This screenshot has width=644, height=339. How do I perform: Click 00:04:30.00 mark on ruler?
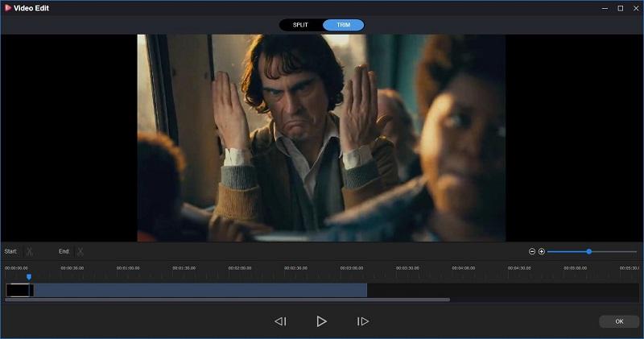coord(519,268)
